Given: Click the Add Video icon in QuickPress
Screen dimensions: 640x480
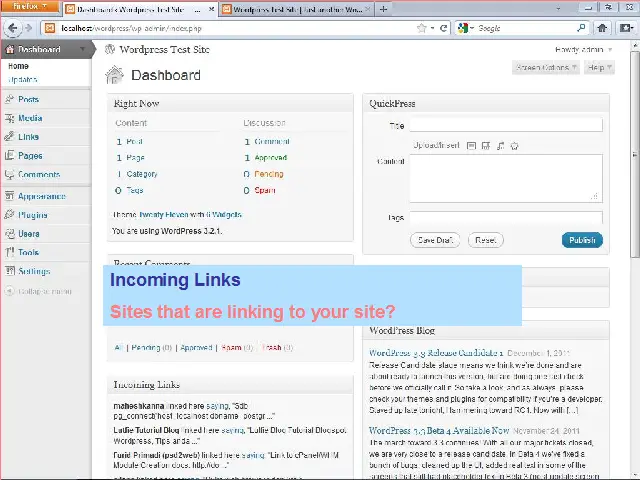Looking at the screenshot, I should [x=485, y=146].
